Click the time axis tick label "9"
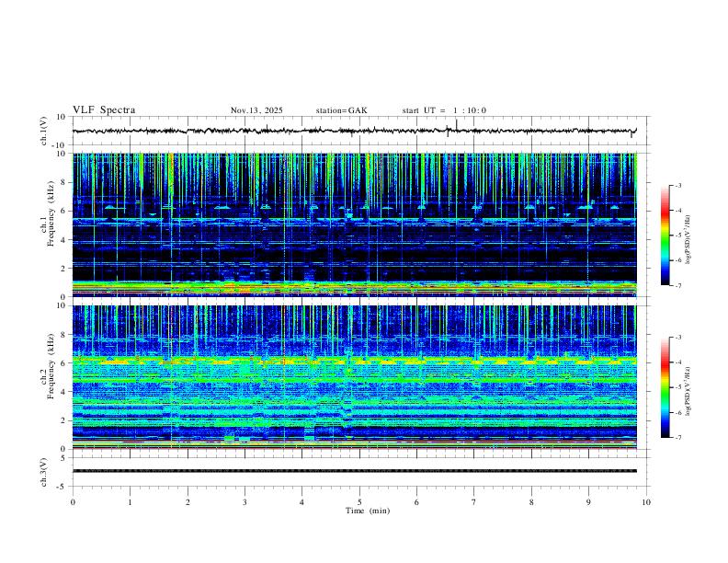Image resolution: width=728 pixels, height=563 pixels. 588,502
